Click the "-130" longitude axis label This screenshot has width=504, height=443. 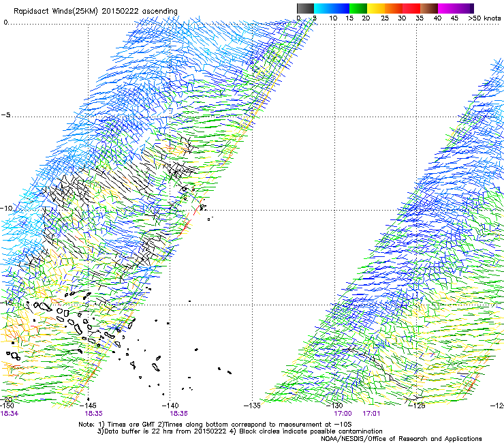coord(334,406)
